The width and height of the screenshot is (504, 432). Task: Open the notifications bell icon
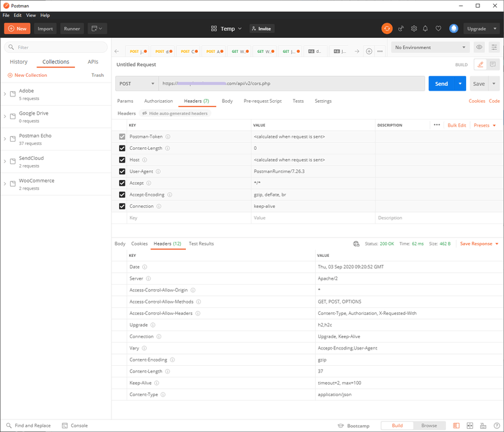coord(425,28)
